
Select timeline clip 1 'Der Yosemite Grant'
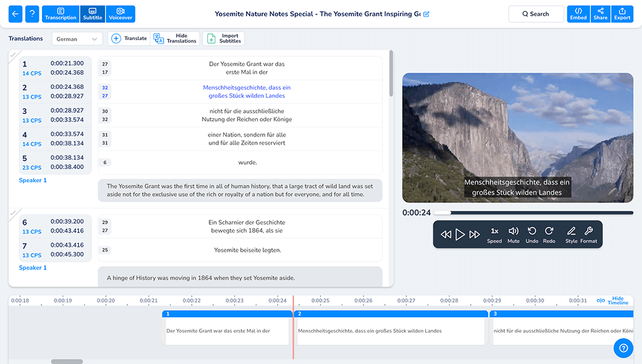point(227,328)
